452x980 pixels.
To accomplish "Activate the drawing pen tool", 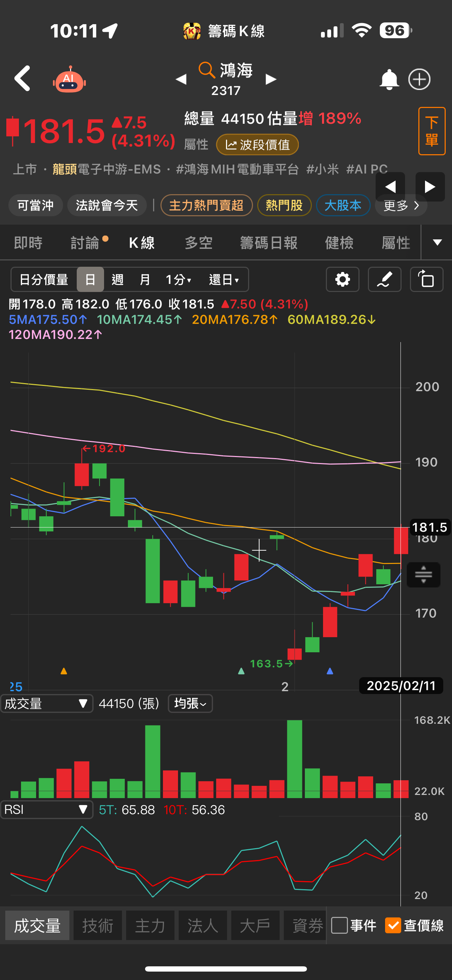I will (x=385, y=280).
